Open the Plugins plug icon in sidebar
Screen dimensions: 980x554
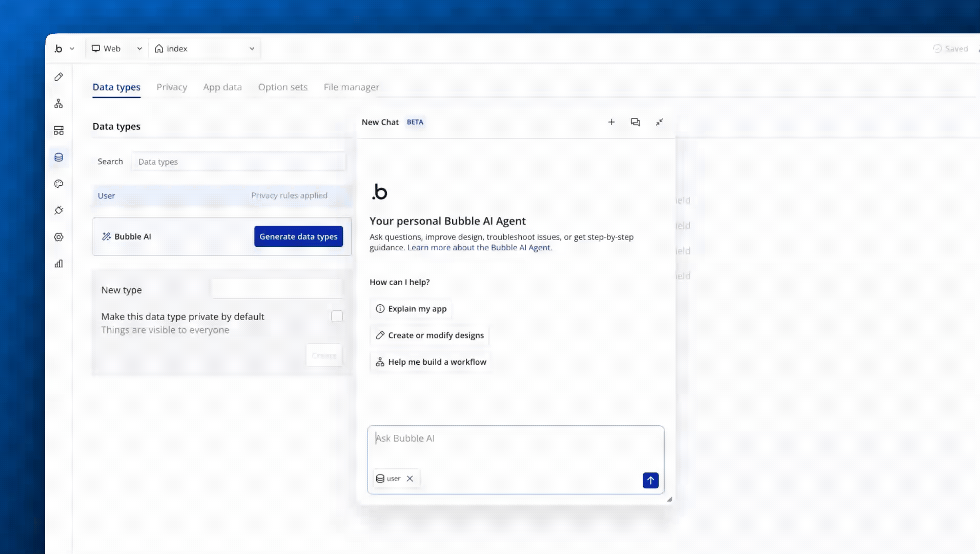[x=59, y=210]
